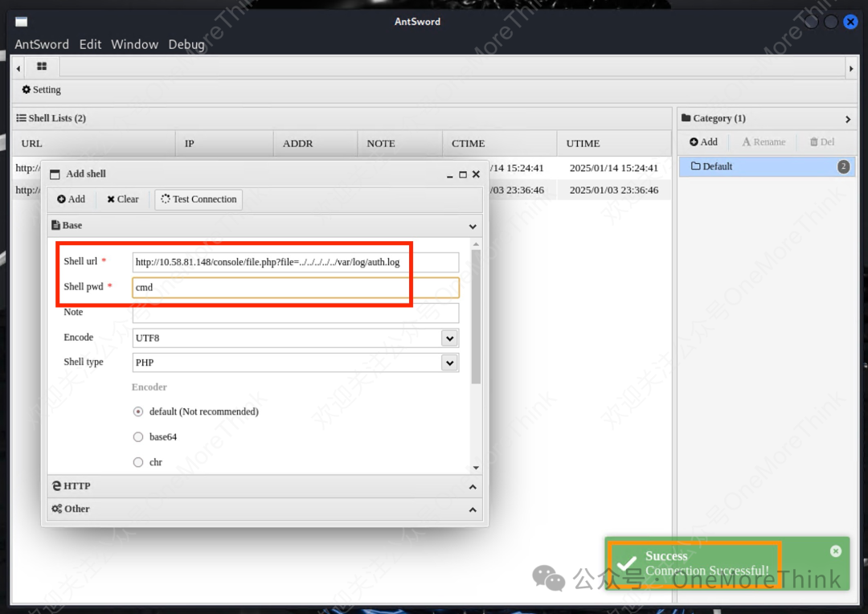Click Rename in Category panel

(x=764, y=142)
